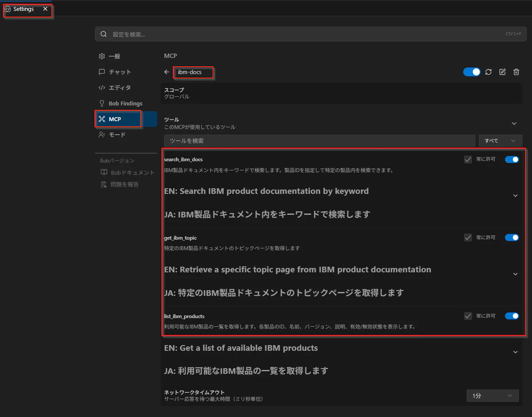Image resolution: width=532 pixels, height=417 pixels.
Task: Toggle the get_ibm_topic tool switch
Action: [512, 237]
